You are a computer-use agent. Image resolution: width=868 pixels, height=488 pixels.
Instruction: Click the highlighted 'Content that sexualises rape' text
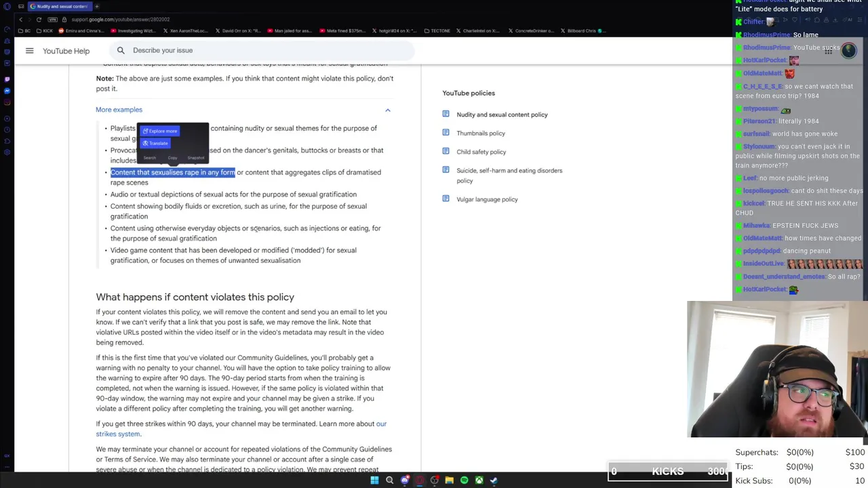click(x=172, y=173)
